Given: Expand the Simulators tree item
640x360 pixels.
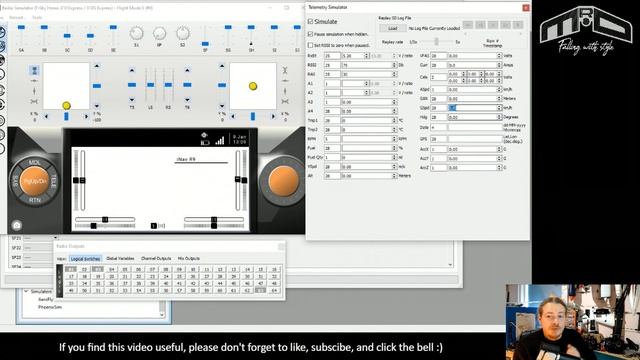Looking at the screenshot, I should (26, 291).
